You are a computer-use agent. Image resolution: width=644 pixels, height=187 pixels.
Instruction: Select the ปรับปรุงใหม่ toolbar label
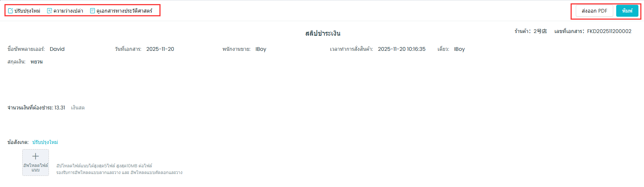click(x=27, y=11)
